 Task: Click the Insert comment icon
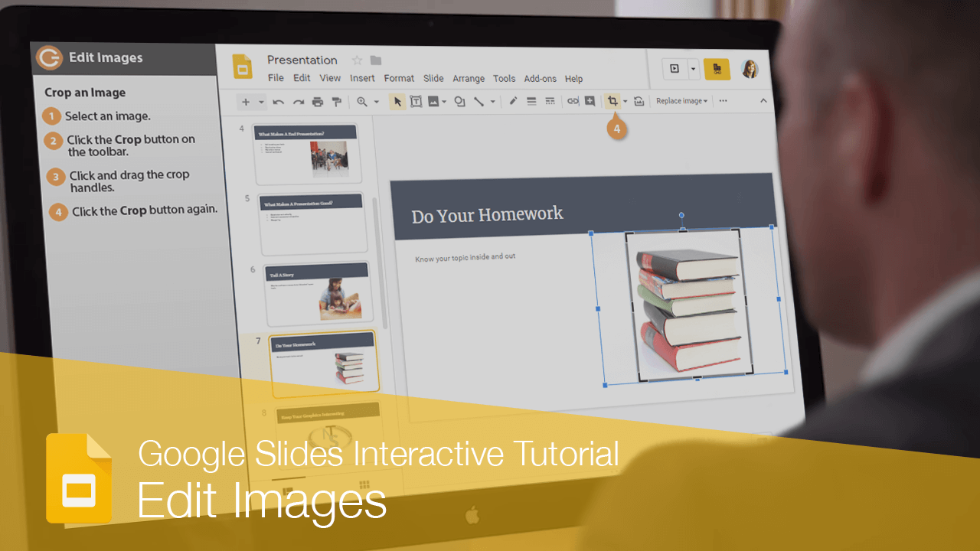point(590,101)
